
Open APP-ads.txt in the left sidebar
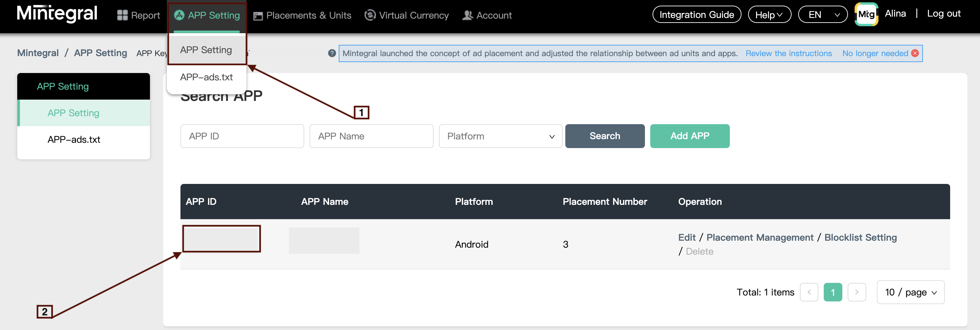[x=74, y=140]
